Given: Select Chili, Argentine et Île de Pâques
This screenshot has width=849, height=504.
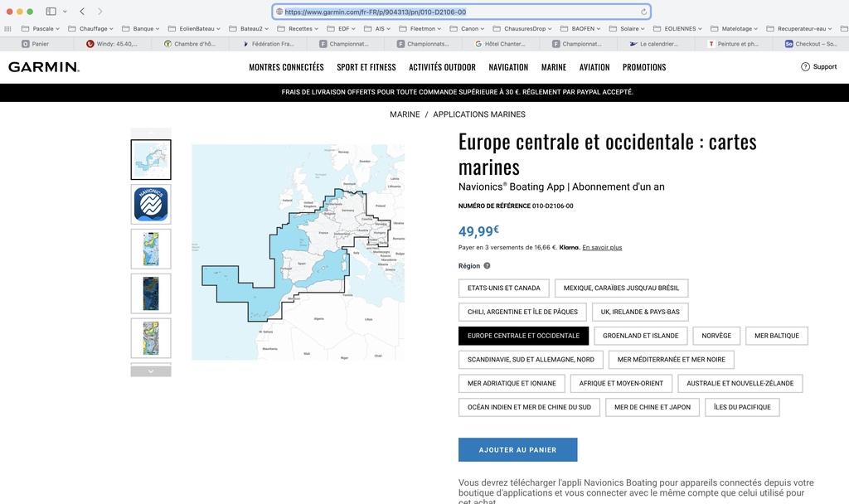Looking at the screenshot, I should (x=522, y=312).
